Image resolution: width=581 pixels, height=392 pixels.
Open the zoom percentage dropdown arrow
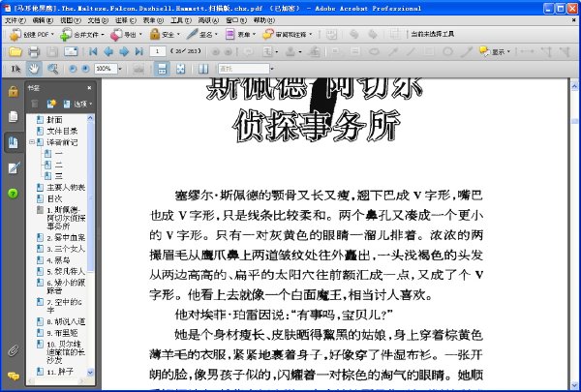coord(120,69)
